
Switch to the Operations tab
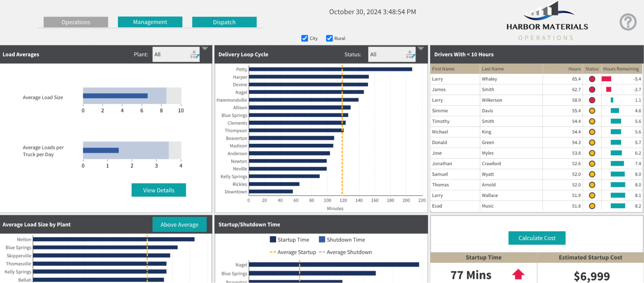point(76,22)
